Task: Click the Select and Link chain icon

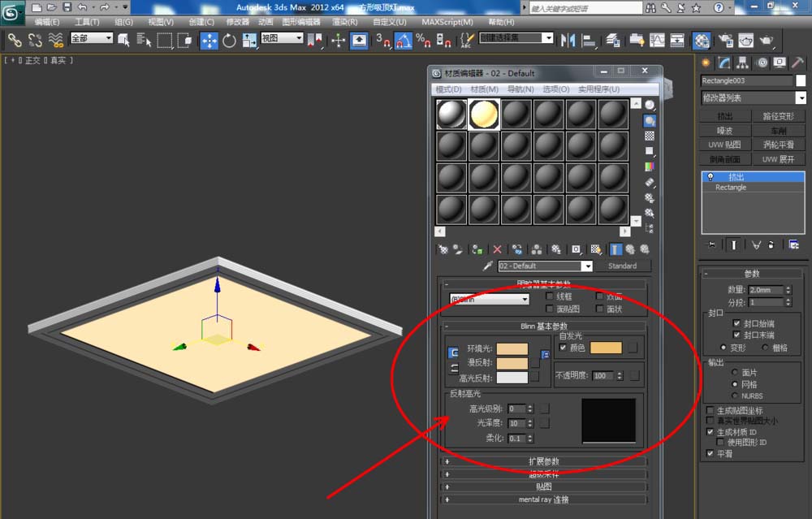Action: [x=15, y=40]
